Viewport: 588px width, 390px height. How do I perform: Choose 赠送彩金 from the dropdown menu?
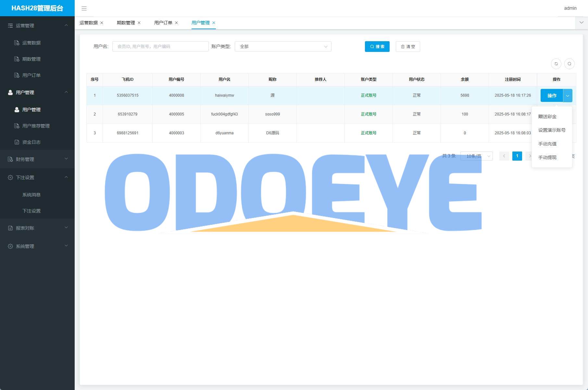pos(552,116)
